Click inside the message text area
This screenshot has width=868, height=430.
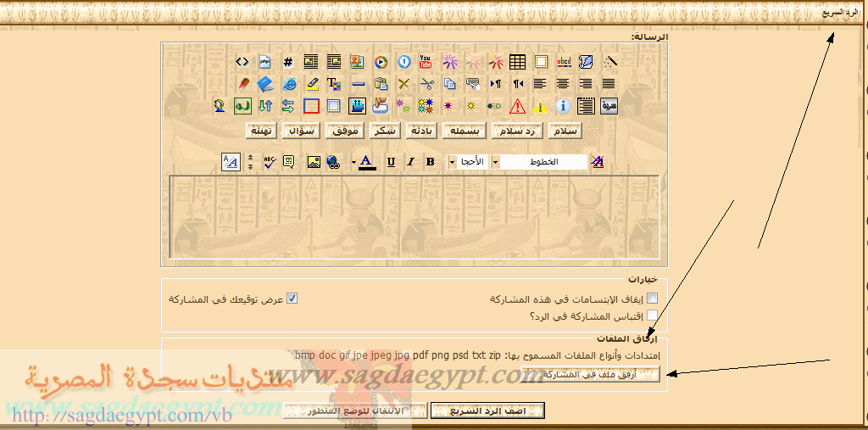(414, 216)
